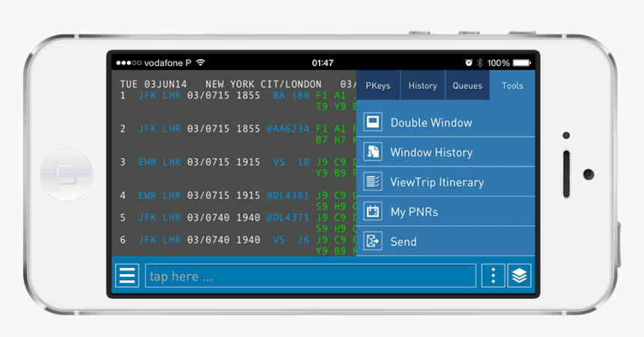Screen dimensions: 644x337
Task: Select flight 'VS 26' in line 6
Action: coord(291,240)
